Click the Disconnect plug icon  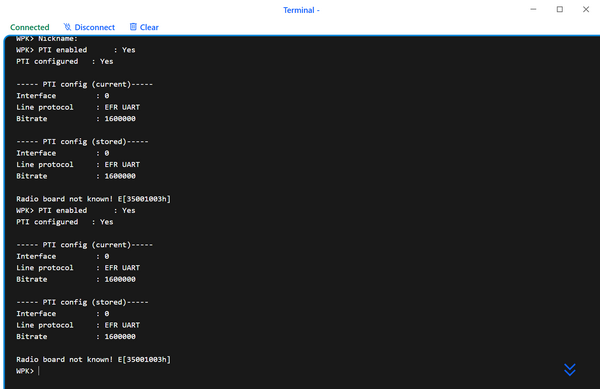(x=67, y=27)
